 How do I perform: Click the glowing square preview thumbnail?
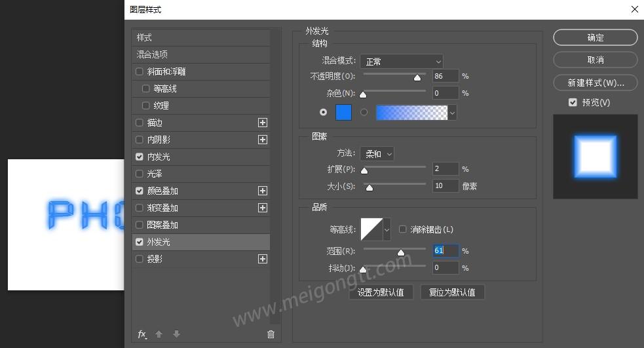pos(595,157)
